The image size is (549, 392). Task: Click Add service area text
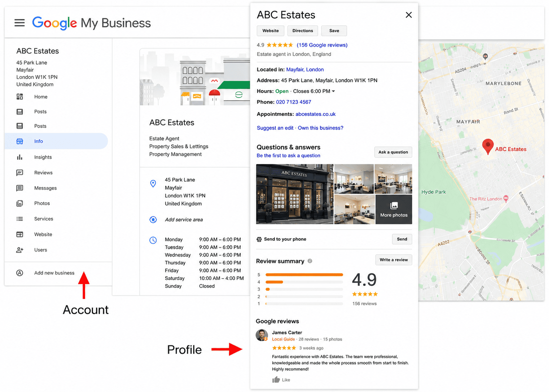click(x=184, y=220)
